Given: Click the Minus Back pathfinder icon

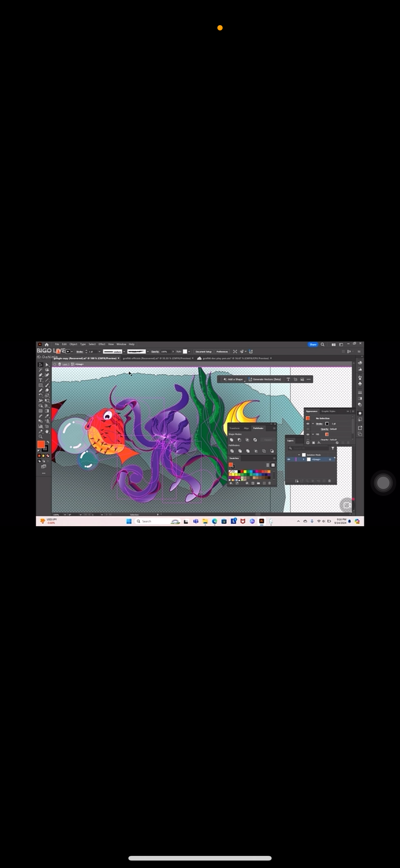Looking at the screenshot, I should (x=272, y=451).
